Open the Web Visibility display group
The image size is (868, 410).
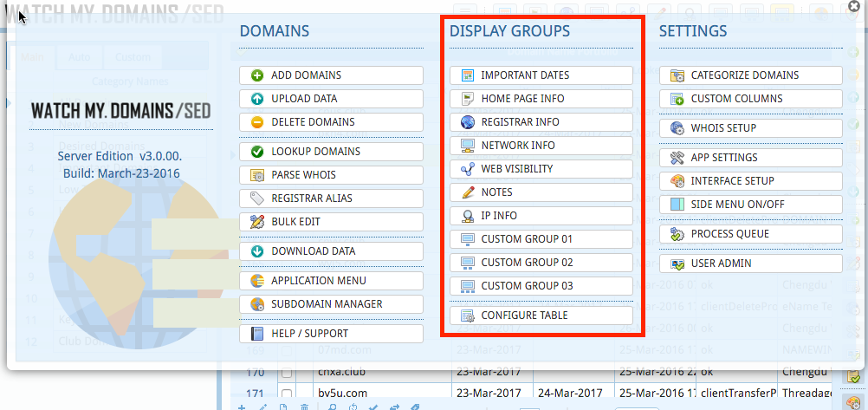pos(541,169)
